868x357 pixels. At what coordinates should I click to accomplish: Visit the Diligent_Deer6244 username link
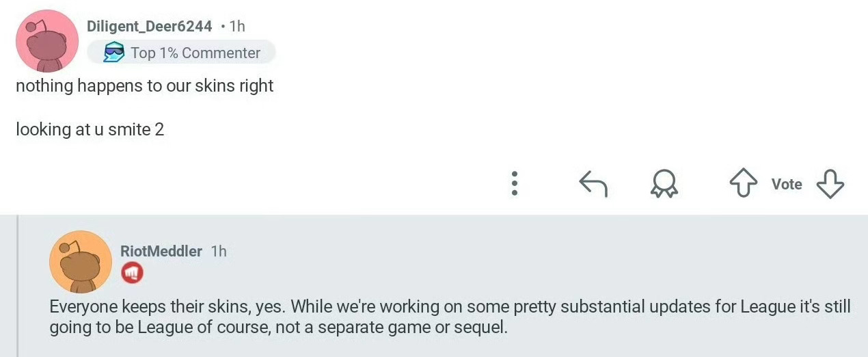pyautogui.click(x=149, y=26)
